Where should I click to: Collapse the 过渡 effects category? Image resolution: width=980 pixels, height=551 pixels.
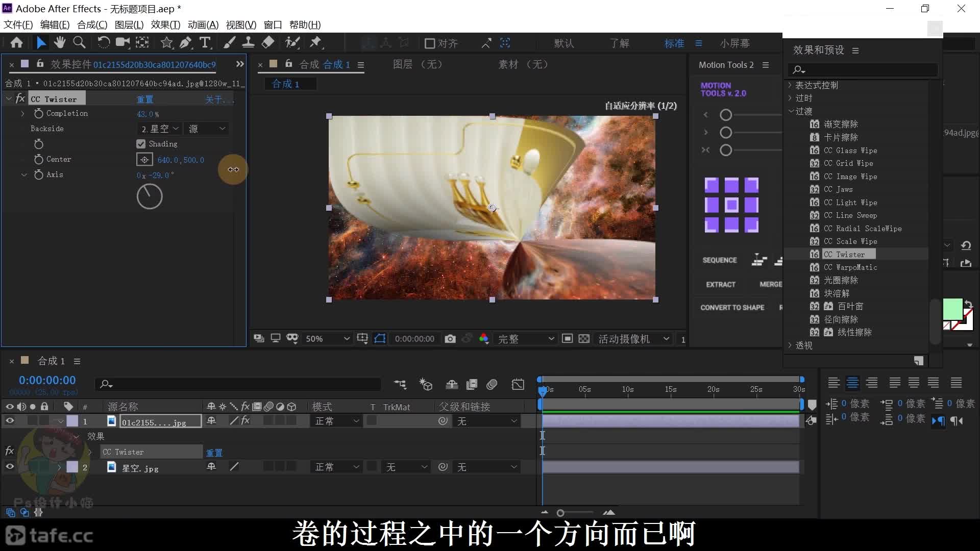791,111
